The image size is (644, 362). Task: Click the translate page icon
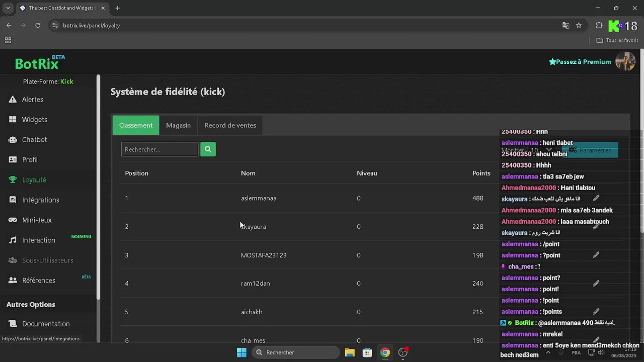point(566,25)
